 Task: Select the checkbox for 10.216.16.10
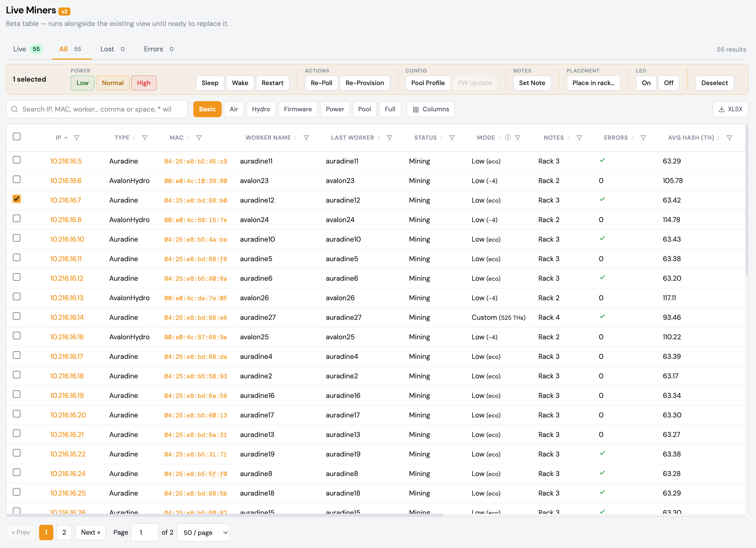pos(17,238)
